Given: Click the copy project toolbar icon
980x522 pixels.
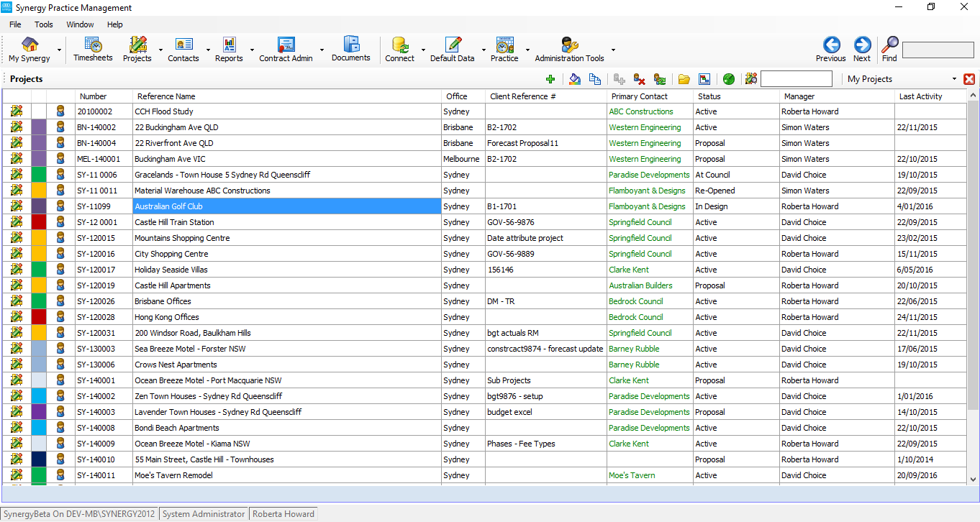Looking at the screenshot, I should (x=595, y=79).
